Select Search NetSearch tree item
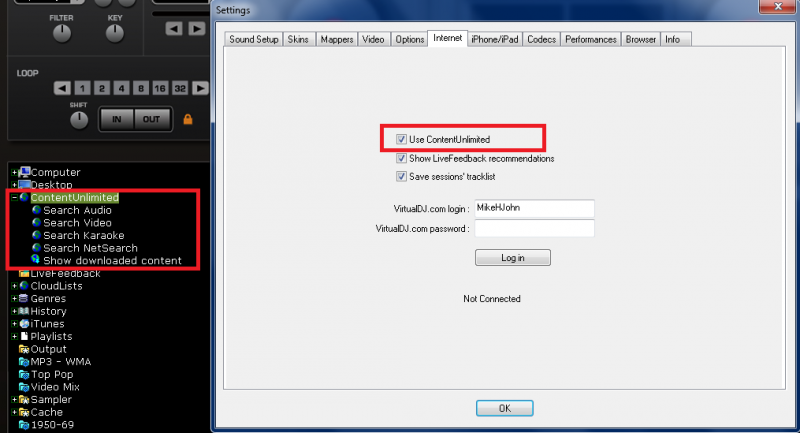Image resolution: width=800 pixels, height=433 pixels. [90, 248]
